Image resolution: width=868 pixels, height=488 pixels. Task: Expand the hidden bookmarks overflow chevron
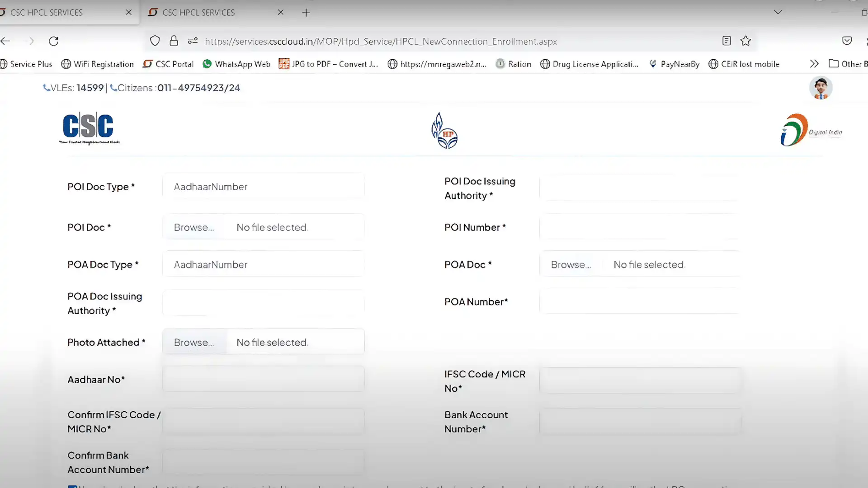(x=814, y=64)
